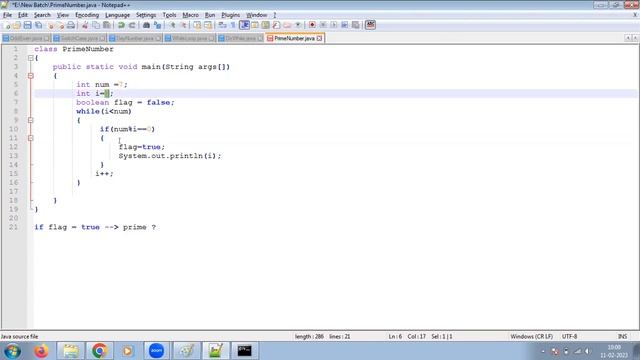Screen dimensions: 640x360
Task: Open the Windows Start button
Action: tap(12, 351)
